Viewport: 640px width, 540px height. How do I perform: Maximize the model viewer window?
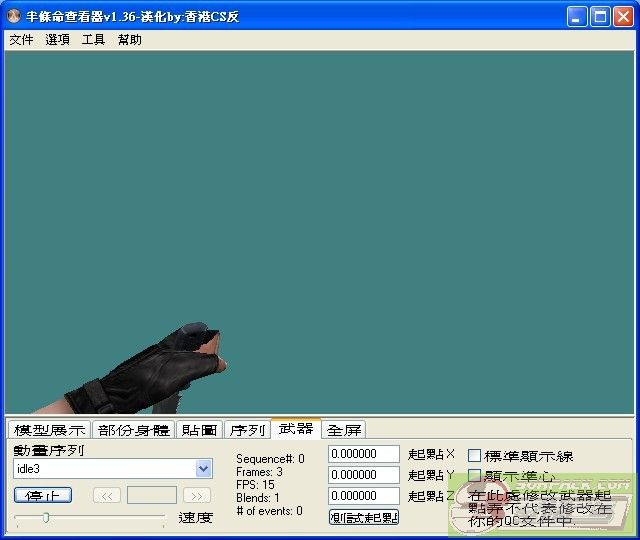[600, 17]
